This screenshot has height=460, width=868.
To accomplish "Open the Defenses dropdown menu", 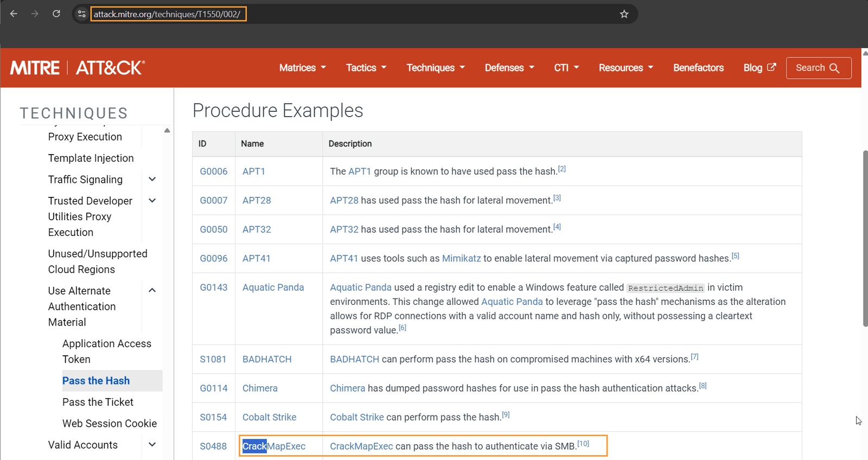I will pos(509,68).
